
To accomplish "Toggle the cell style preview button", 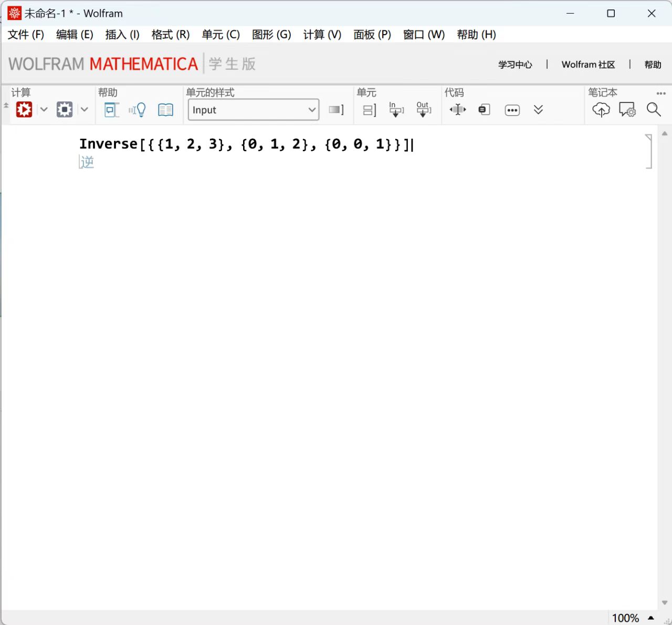I will (336, 110).
